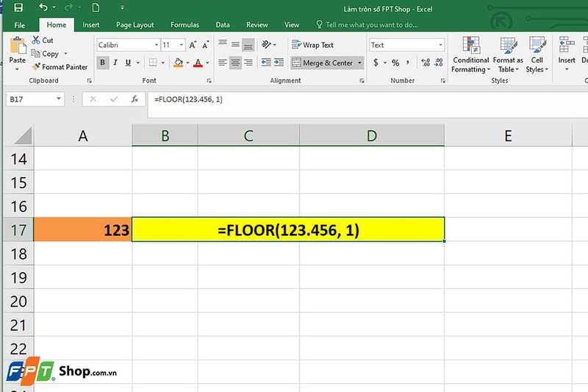The width and height of the screenshot is (588, 392).
Task: Open the Clipboard dialog launcher
Action: 89,81
